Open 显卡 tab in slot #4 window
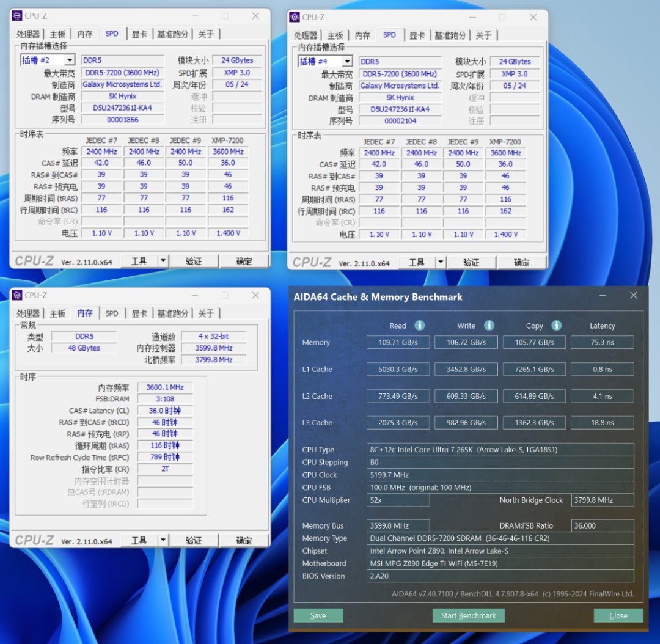 [x=417, y=35]
